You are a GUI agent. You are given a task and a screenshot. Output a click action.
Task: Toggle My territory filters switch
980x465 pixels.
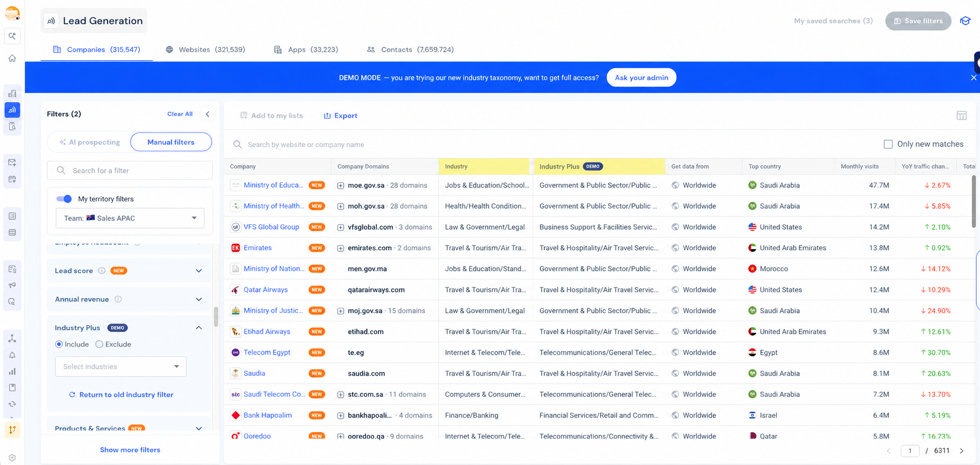click(x=64, y=199)
